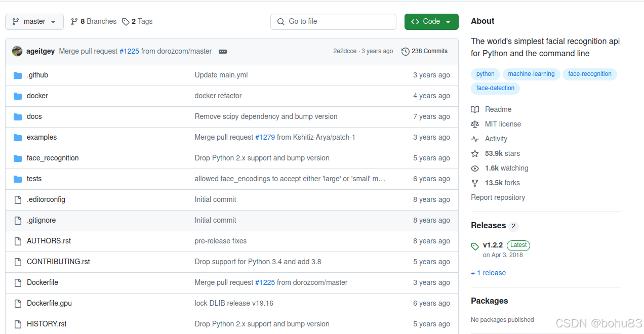This screenshot has height=334, width=644.
Task: Click the CONTRIBUTING.rst file icon
Action: click(x=18, y=262)
